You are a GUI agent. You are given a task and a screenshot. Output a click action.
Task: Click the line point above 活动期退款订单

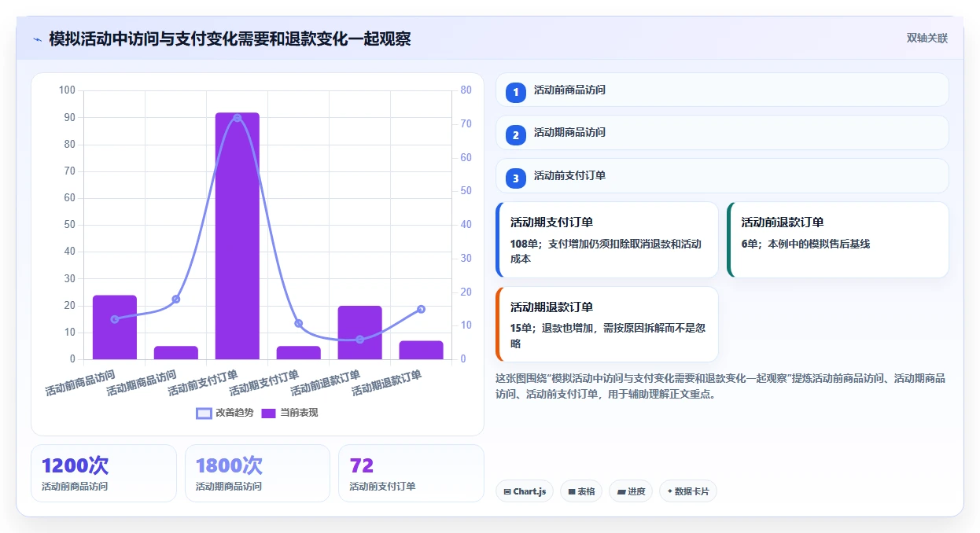coord(422,309)
